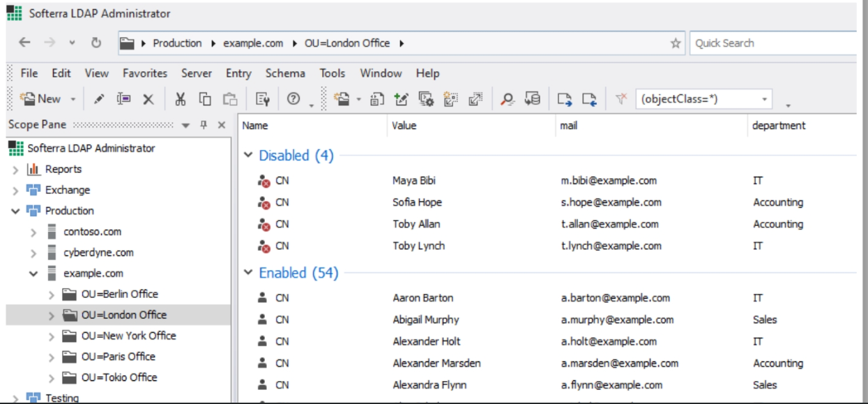Pin the Scope Pane with pushpin icon
The width and height of the screenshot is (868, 404).
204,125
